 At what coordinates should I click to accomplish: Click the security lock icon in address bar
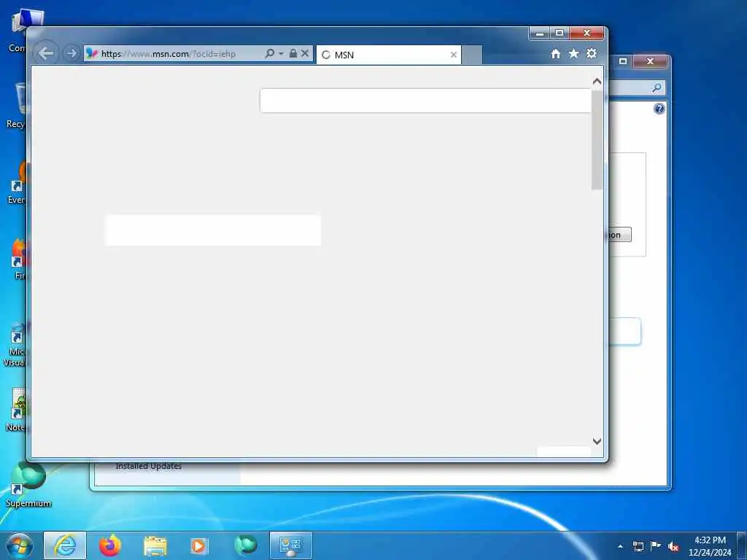pyautogui.click(x=293, y=53)
